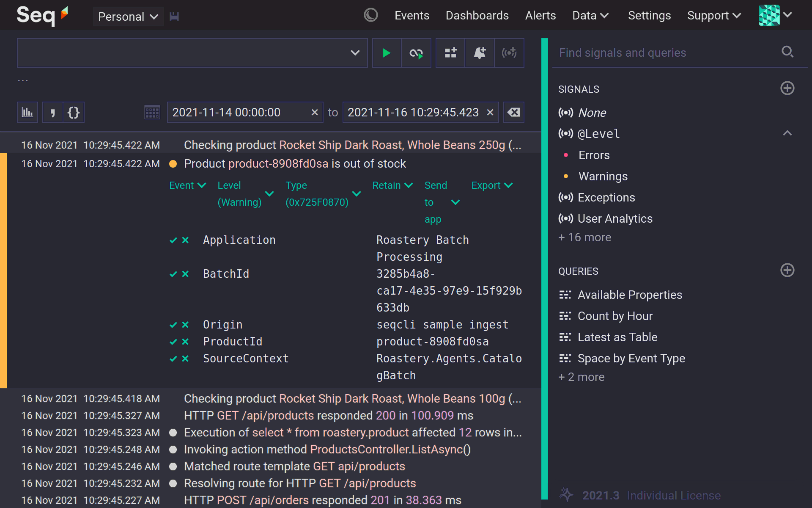Select the Exceptions signal

coord(606,198)
